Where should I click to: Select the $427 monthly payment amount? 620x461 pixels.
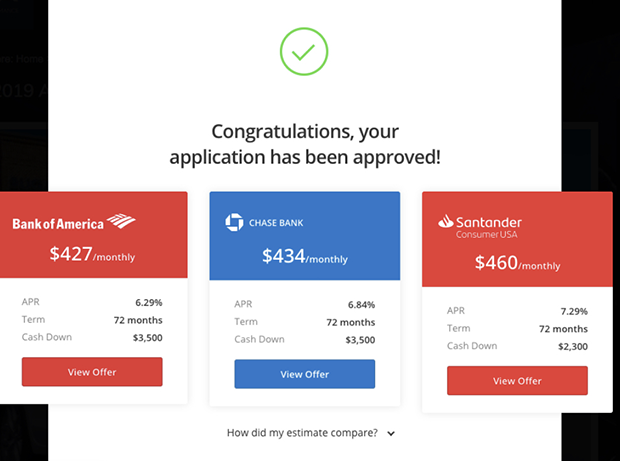coord(70,254)
